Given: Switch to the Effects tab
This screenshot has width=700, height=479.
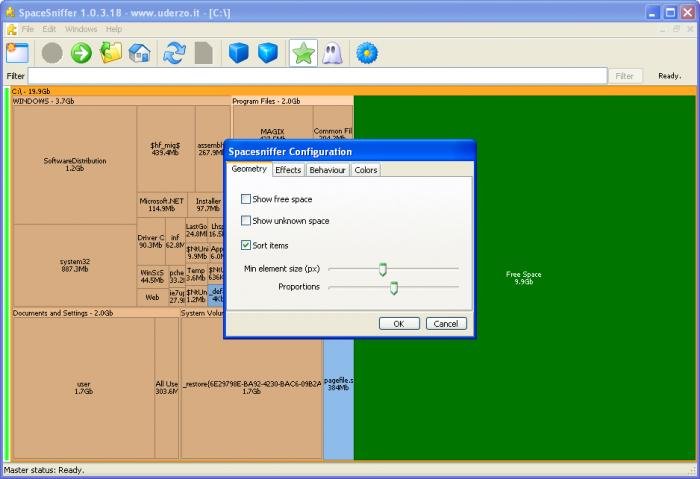Looking at the screenshot, I should click(x=288, y=170).
